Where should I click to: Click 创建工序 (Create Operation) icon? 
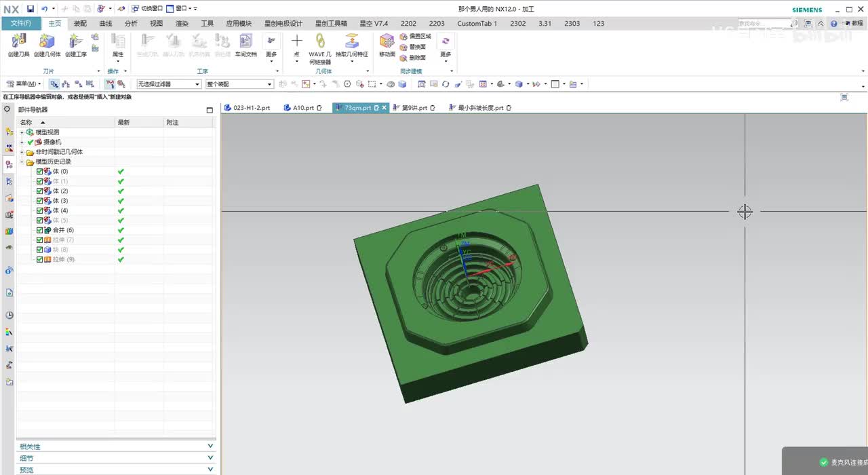[76, 45]
